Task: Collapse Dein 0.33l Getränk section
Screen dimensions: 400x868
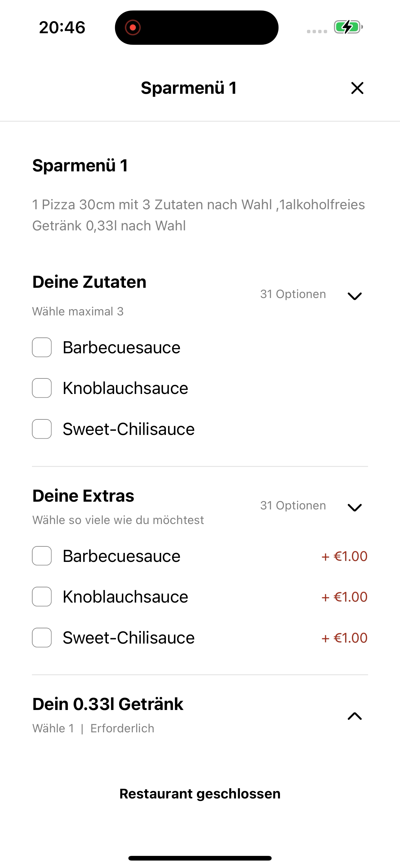Action: click(x=354, y=716)
